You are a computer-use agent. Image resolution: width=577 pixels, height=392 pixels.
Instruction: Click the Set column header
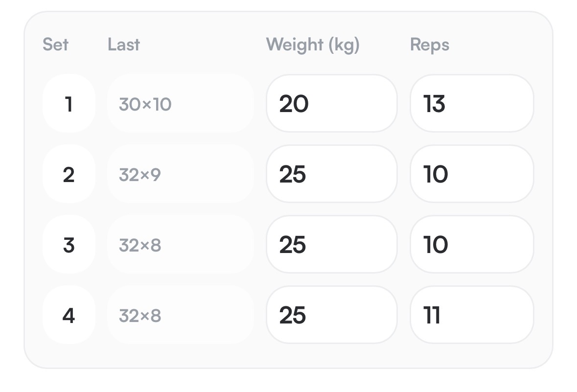pyautogui.click(x=56, y=45)
